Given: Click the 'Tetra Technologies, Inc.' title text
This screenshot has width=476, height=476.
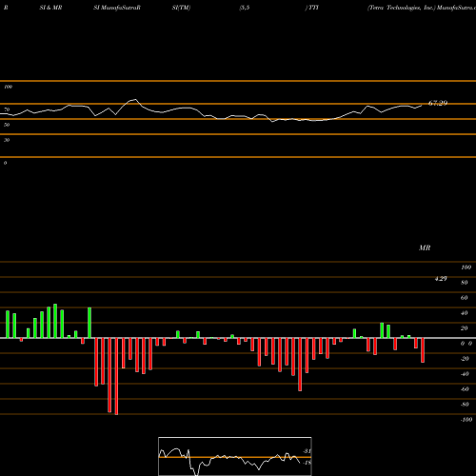Looking at the screenshot, I should 401,8.
